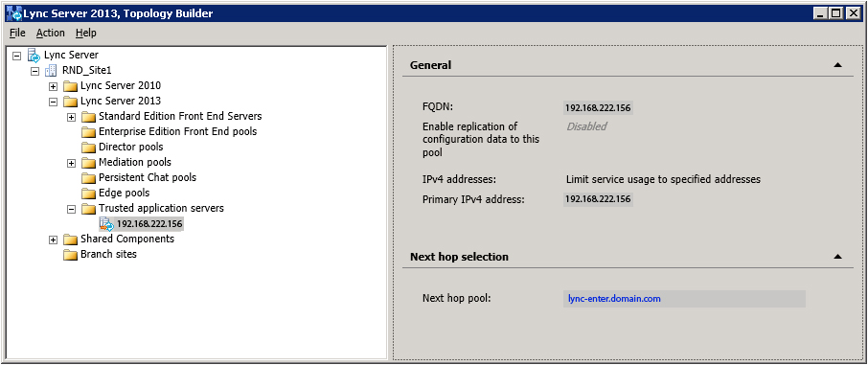Click the Persistent Chat pools folder icon

(x=88, y=178)
